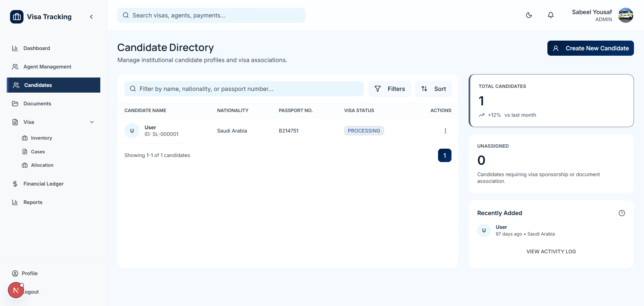Click the PASSPORT NO. column header
644x306 pixels.
coord(296,110)
